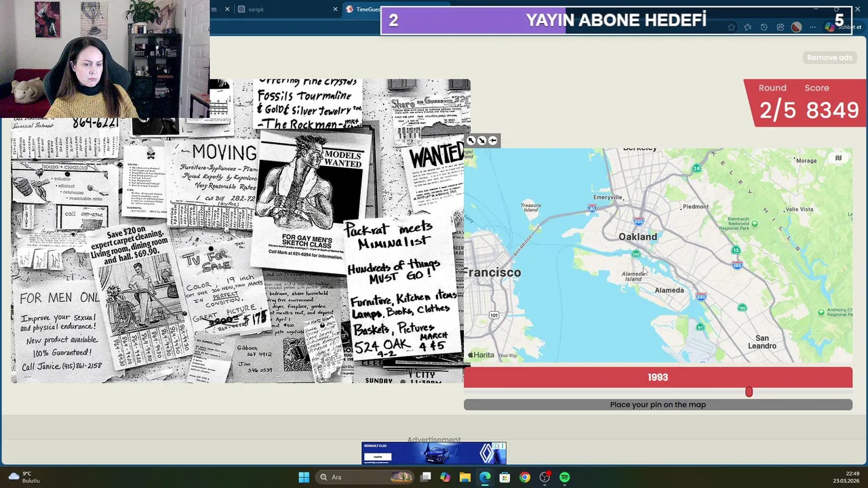Click the Oakland label on the map

pyautogui.click(x=637, y=237)
